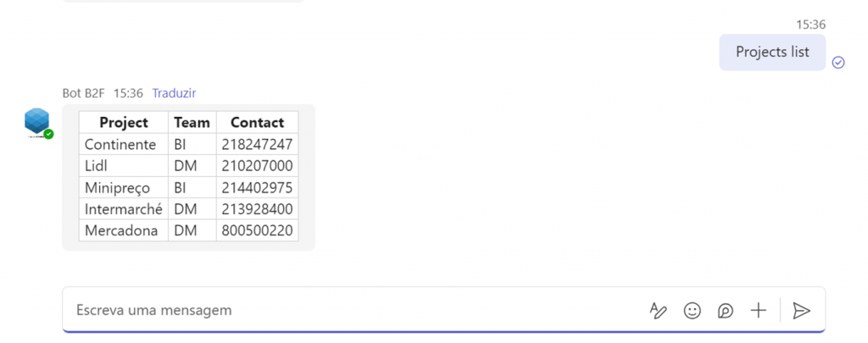Click the Bot B2F sender name

83,93
